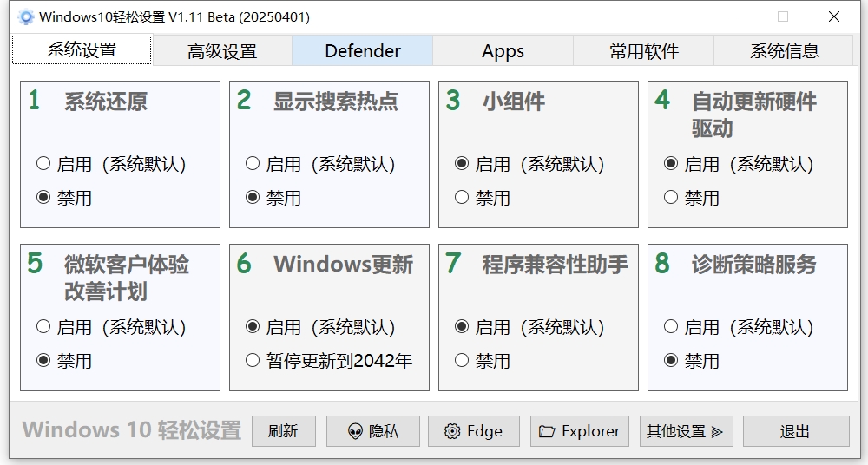Expand 其他设置 with the arrow icon
This screenshot has width=868, height=465.
coord(717,432)
